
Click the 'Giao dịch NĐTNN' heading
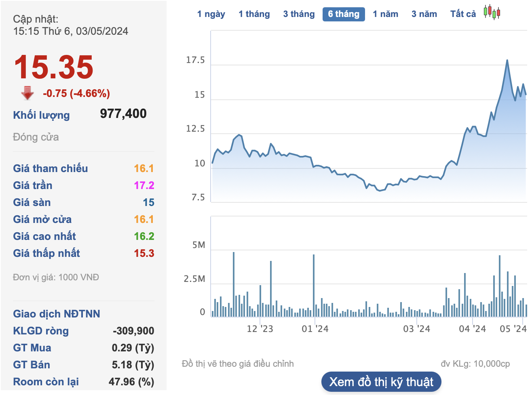click(57, 314)
